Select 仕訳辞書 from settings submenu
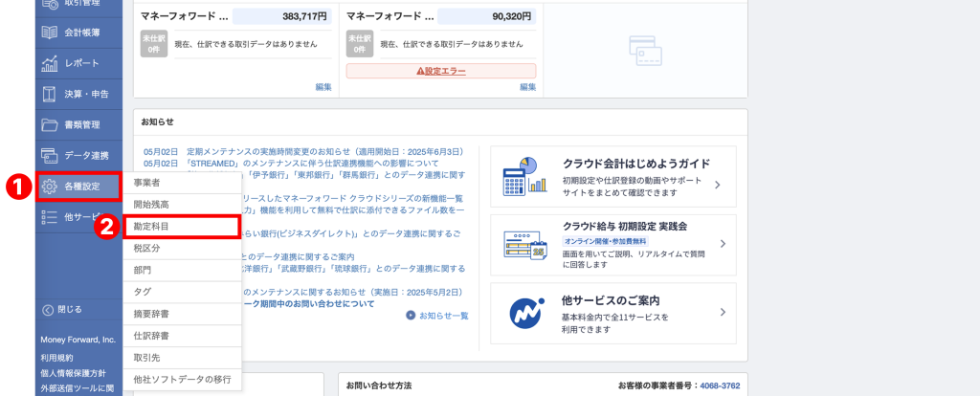 coord(182,336)
